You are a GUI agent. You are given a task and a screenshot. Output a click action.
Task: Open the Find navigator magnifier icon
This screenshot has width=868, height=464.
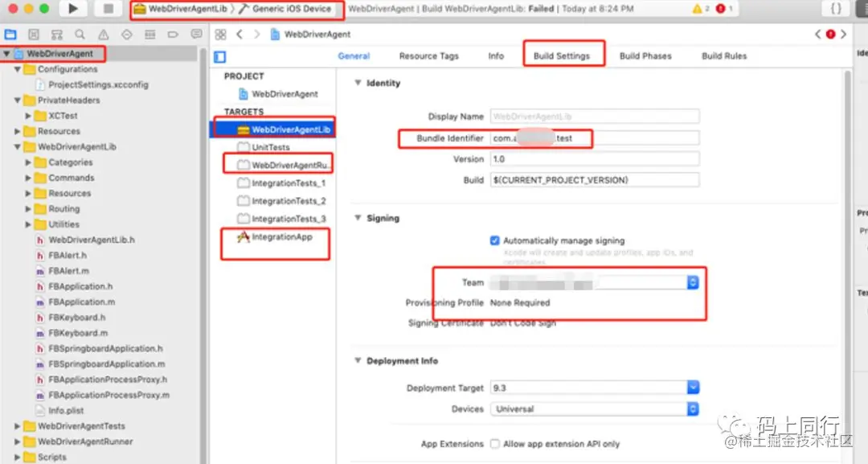[x=80, y=35]
